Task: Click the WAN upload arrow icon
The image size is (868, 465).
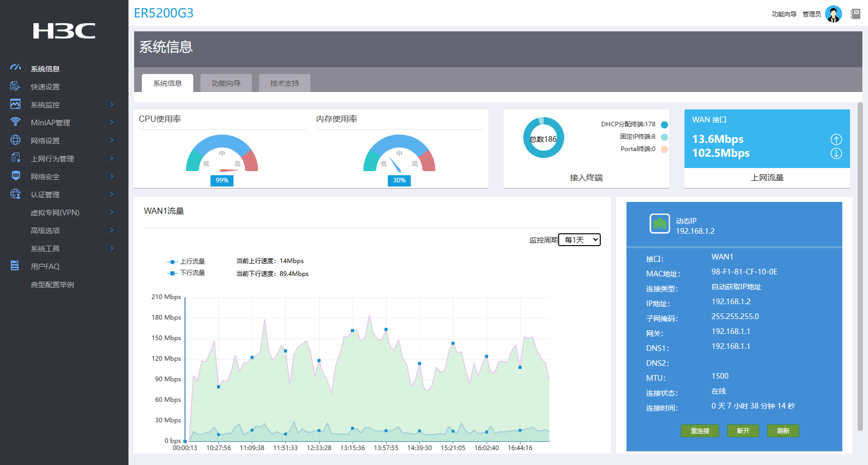Action: coord(836,139)
